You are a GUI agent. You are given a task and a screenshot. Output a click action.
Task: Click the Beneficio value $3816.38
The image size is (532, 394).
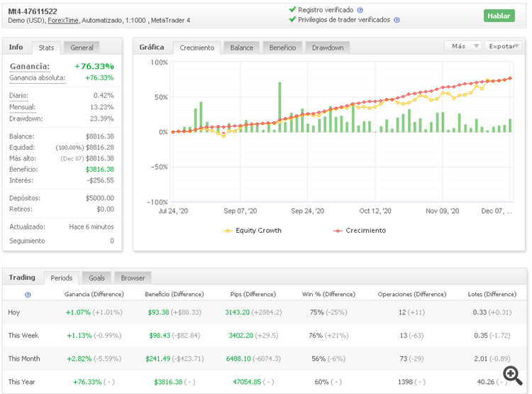coord(100,170)
